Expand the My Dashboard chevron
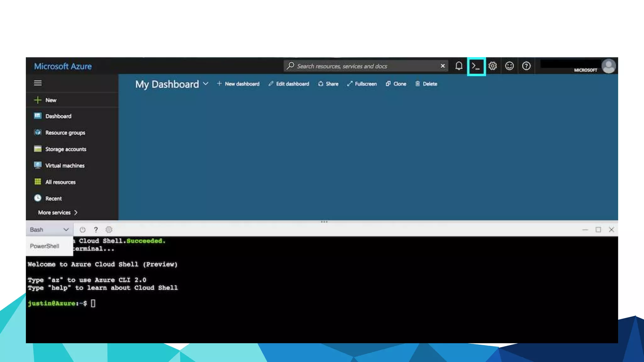 pos(206,84)
